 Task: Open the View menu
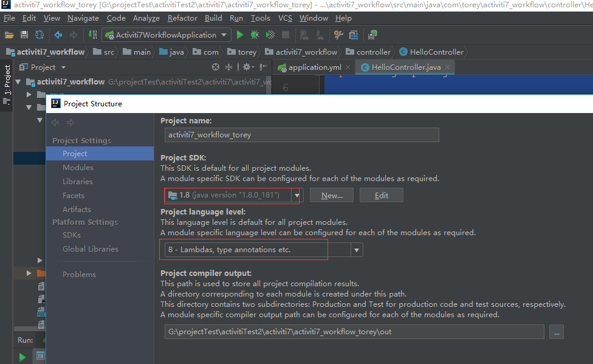tap(52, 18)
